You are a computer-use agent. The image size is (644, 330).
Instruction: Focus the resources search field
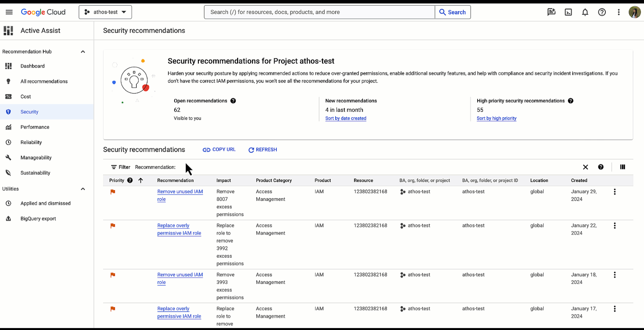click(319, 12)
